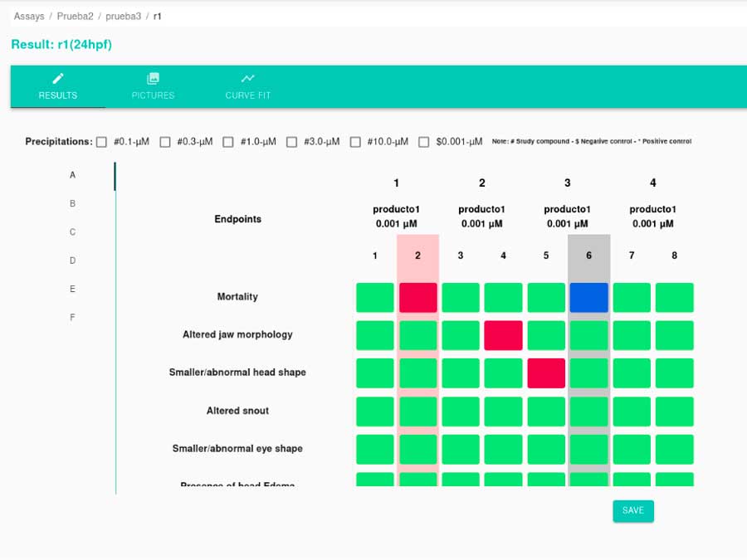
Task: Click green Smaller/abnormal eye shape cell, well 7
Action: [x=632, y=449]
